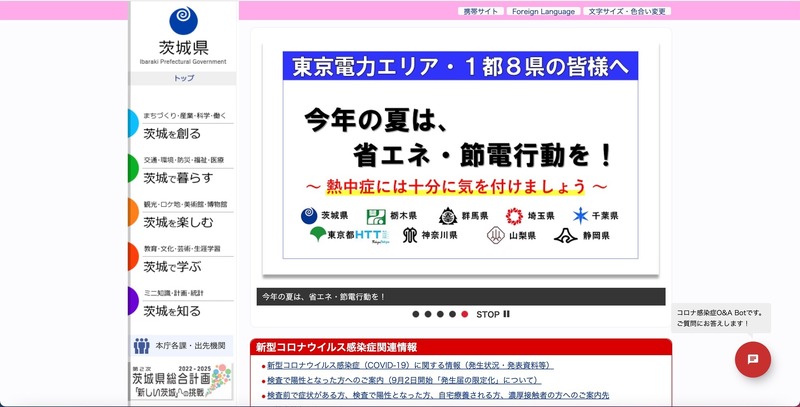Click the blue circle beside 茨城を創る
The height and width of the screenshot is (407, 800).
pyautogui.click(x=133, y=124)
